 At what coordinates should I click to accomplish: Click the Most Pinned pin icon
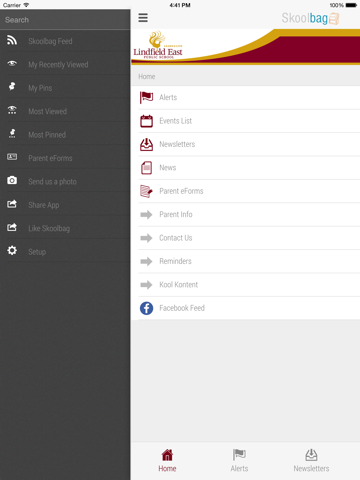12,133
